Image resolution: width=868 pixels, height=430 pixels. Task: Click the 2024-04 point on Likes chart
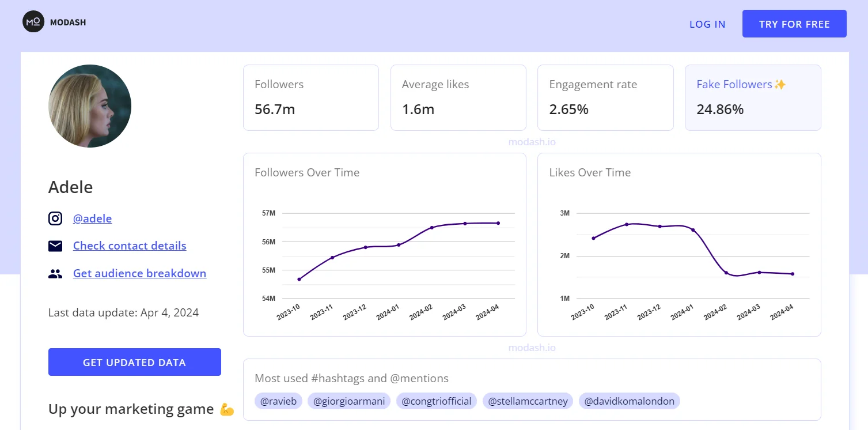tap(793, 274)
